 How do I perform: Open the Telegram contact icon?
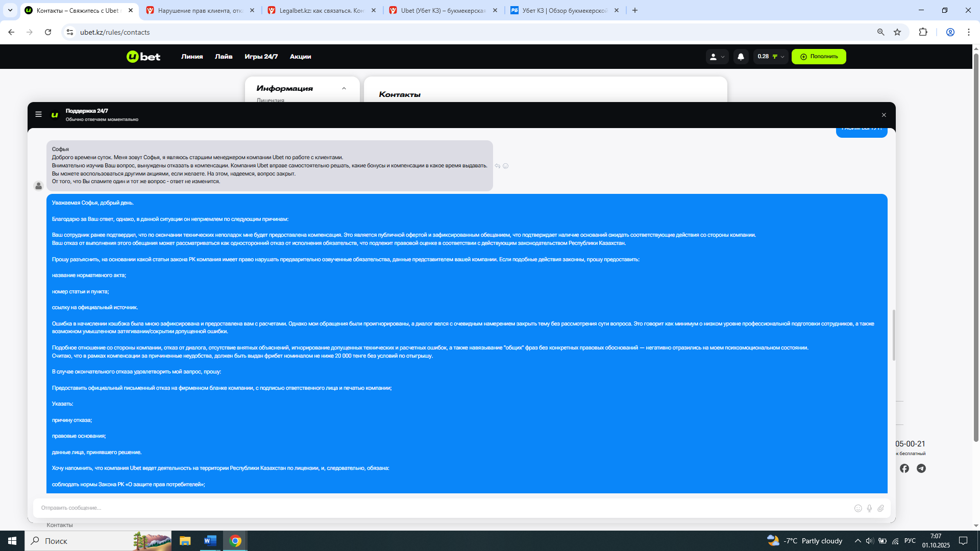[921, 468]
